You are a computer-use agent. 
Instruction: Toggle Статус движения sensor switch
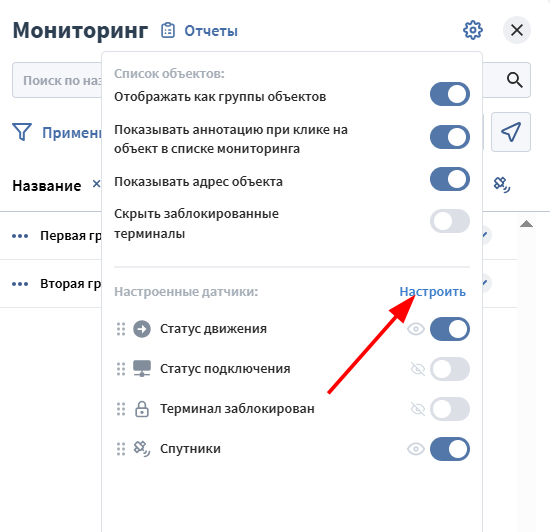coord(450,329)
